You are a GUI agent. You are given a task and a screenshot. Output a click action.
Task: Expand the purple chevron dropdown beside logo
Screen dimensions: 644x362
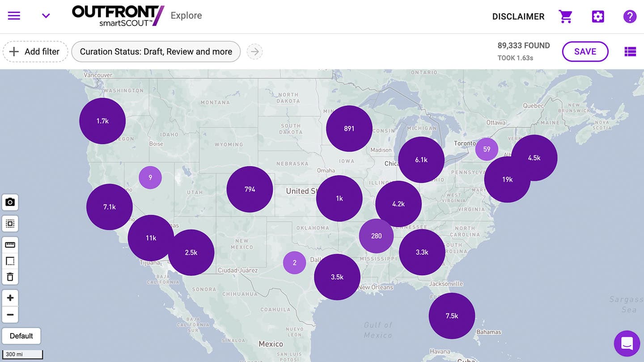pyautogui.click(x=46, y=16)
